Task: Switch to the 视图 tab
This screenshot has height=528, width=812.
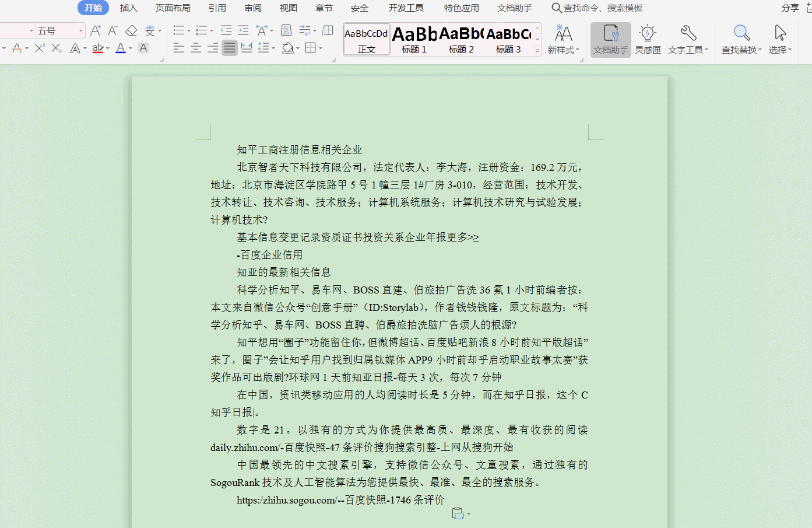Action: 289,8
